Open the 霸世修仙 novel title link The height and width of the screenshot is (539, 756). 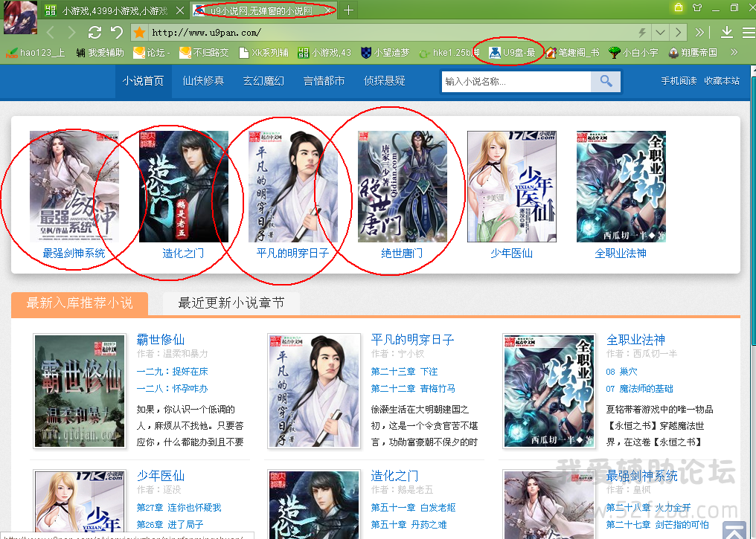(x=161, y=340)
